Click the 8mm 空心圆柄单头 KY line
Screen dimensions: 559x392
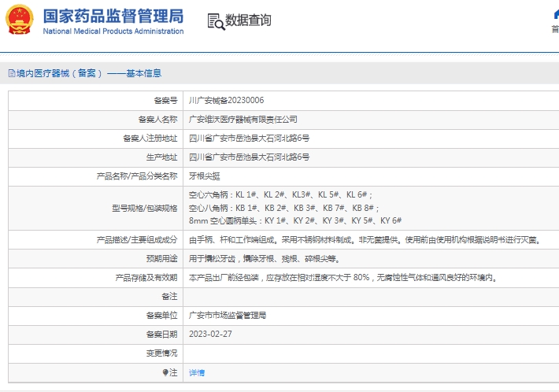pyautogui.click(x=295, y=221)
